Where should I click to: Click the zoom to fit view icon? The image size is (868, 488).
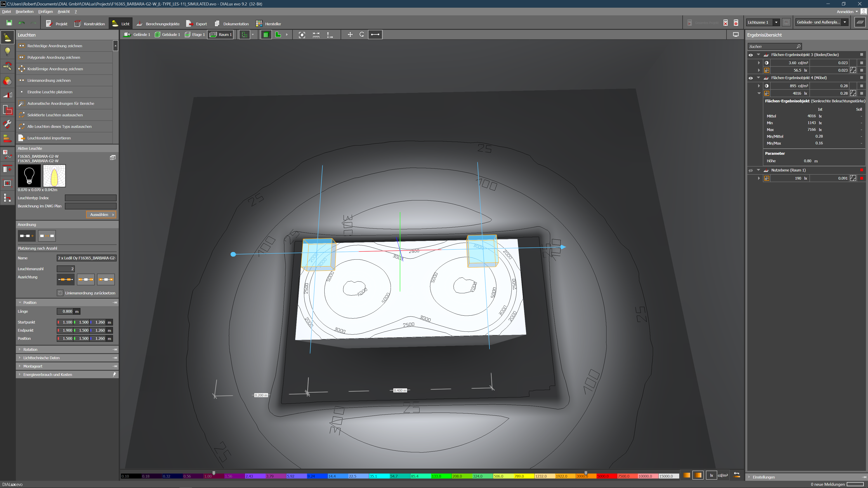tap(302, 35)
